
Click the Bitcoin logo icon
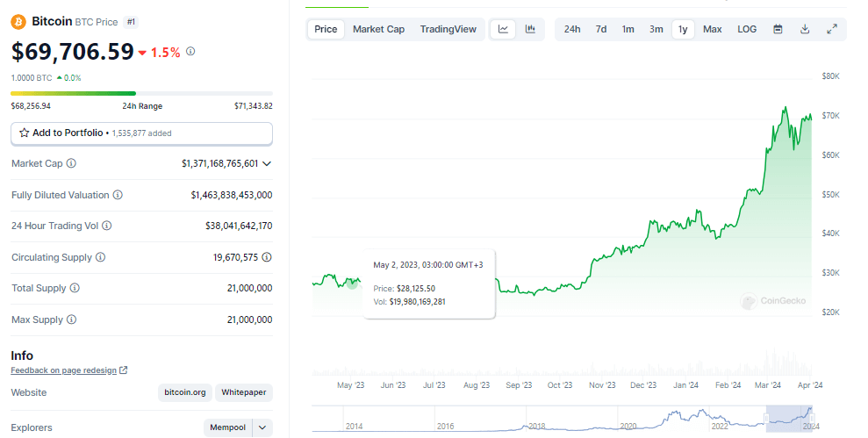(x=18, y=21)
